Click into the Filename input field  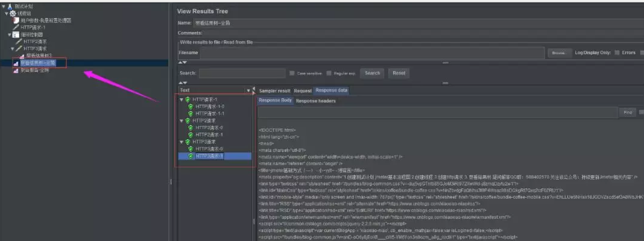372,52
